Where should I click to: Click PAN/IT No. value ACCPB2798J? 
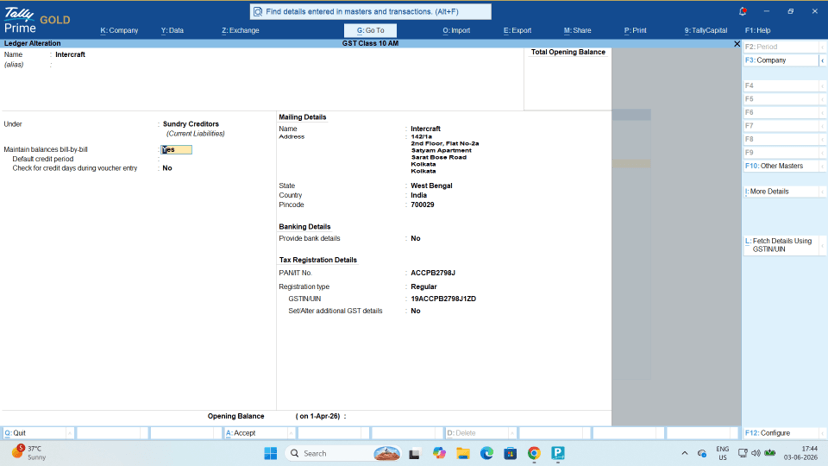433,273
